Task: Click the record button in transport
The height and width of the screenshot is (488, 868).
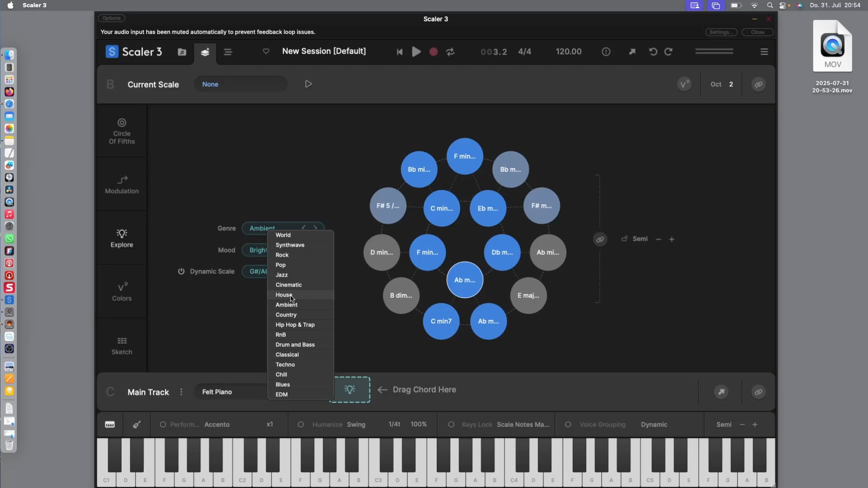Action: tap(433, 52)
